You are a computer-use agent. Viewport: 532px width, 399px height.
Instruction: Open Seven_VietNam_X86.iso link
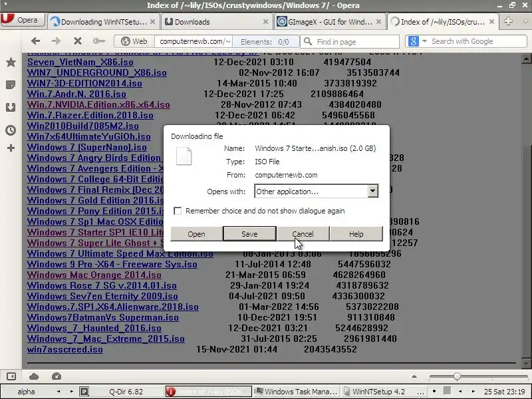pyautogui.click(x=80, y=62)
